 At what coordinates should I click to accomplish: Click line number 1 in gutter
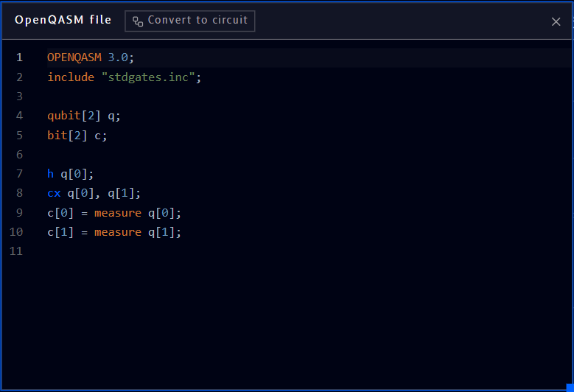(x=19, y=57)
